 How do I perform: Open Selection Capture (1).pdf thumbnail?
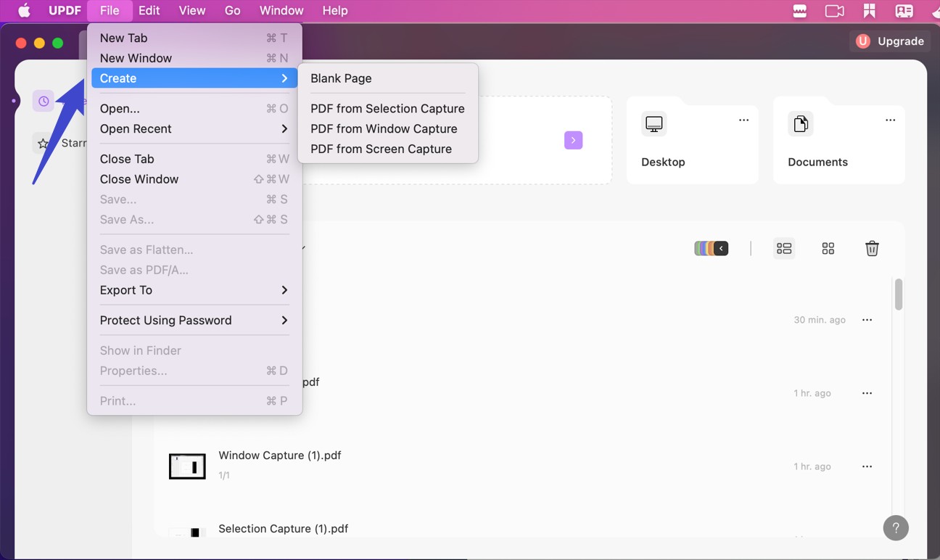tap(188, 532)
